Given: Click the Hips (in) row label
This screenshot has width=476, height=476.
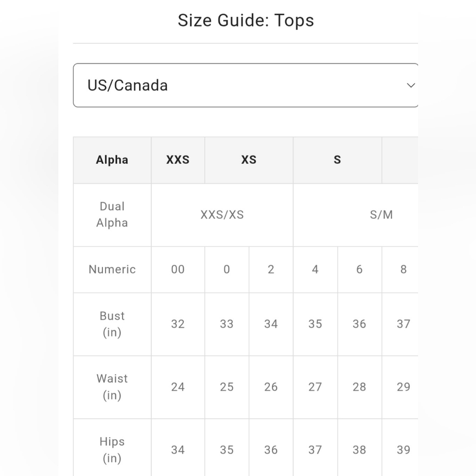Looking at the screenshot, I should (112, 449).
